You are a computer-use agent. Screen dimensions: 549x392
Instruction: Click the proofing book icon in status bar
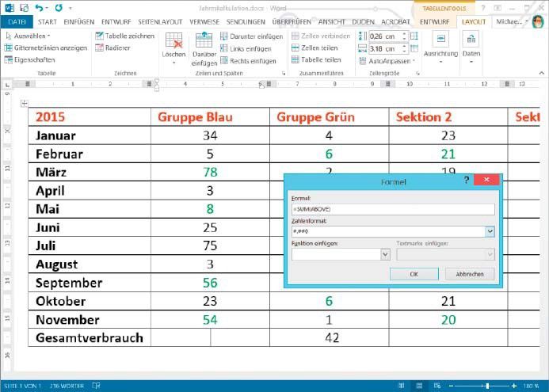(x=96, y=386)
